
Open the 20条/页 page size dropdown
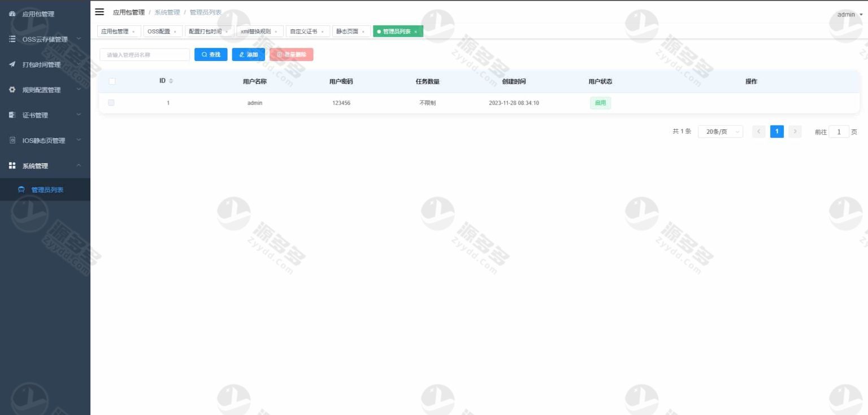(721, 132)
